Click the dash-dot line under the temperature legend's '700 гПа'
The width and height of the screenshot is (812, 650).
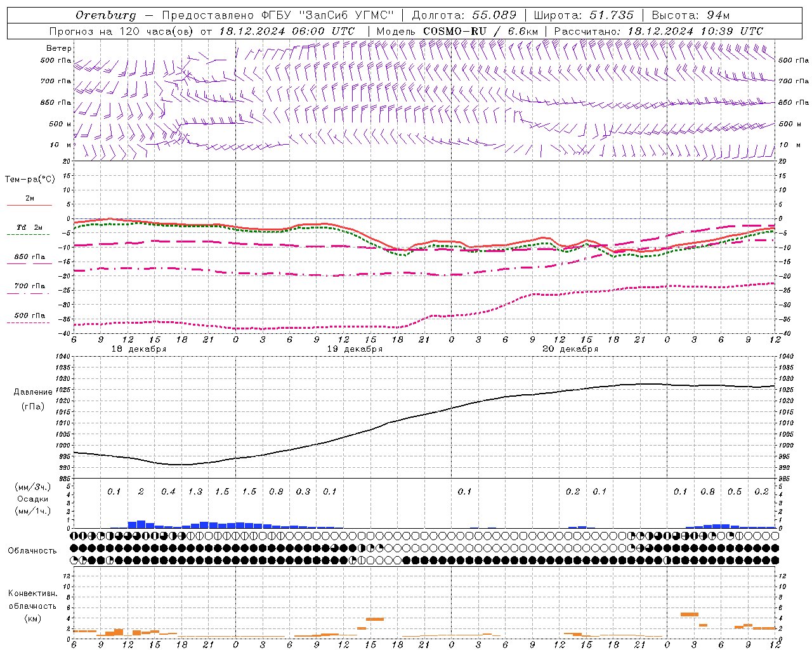tap(29, 293)
